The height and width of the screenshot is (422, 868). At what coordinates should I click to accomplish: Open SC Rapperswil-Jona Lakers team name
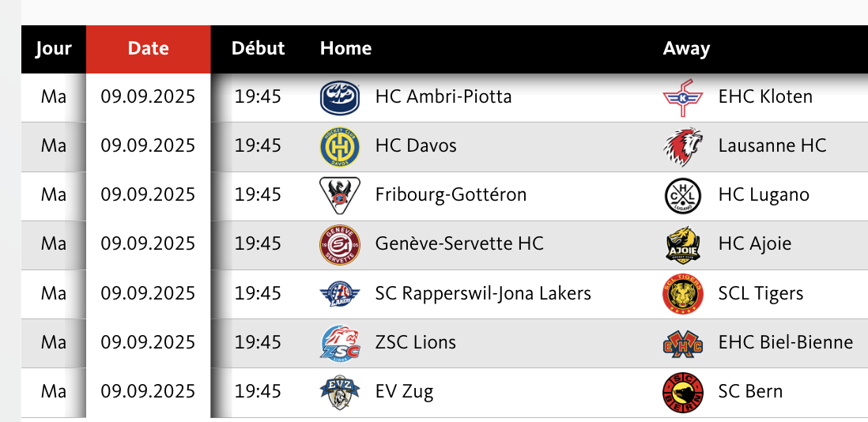point(483,293)
